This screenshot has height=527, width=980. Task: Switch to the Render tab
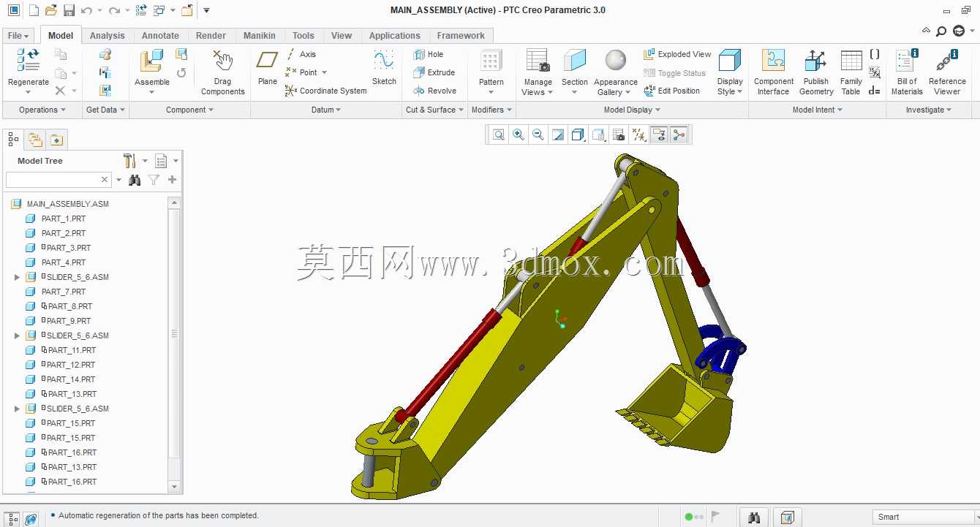pos(211,35)
